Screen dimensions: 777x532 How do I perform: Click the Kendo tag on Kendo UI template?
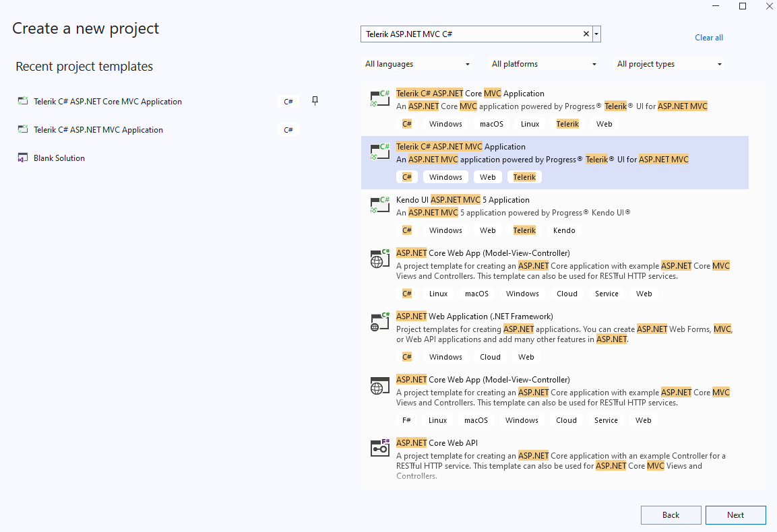[564, 230]
